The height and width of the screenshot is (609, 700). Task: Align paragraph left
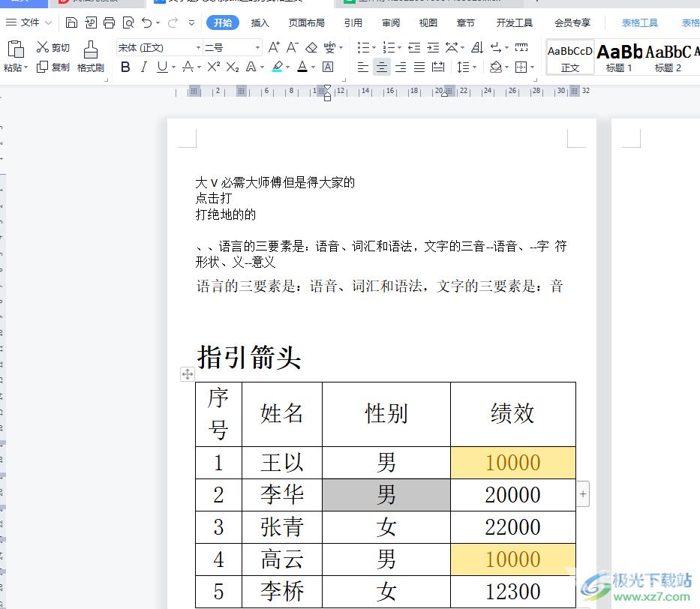363,67
